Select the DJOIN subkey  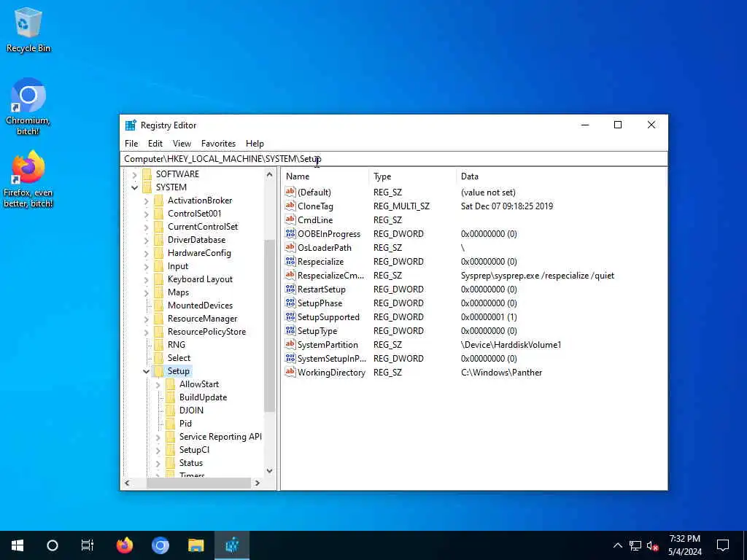191,410
